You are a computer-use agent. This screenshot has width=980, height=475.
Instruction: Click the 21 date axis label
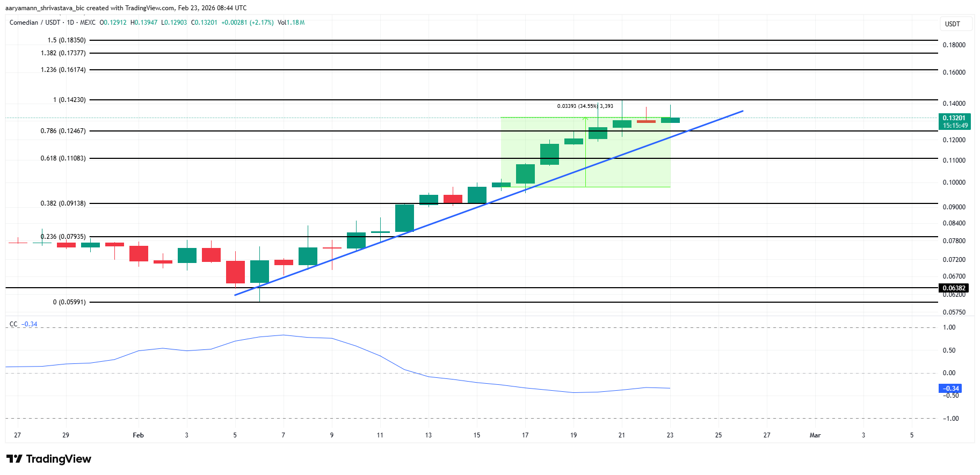(622, 435)
